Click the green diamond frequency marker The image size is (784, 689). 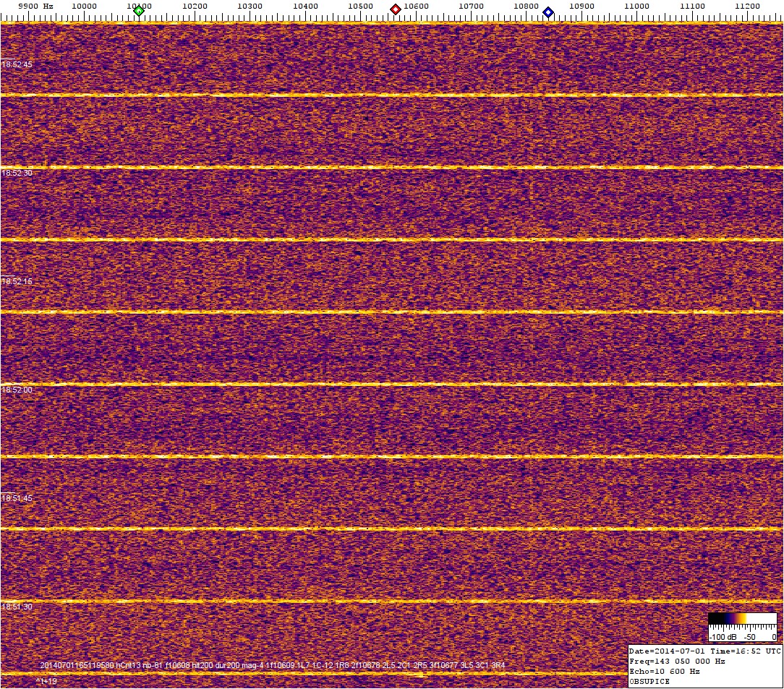(139, 10)
